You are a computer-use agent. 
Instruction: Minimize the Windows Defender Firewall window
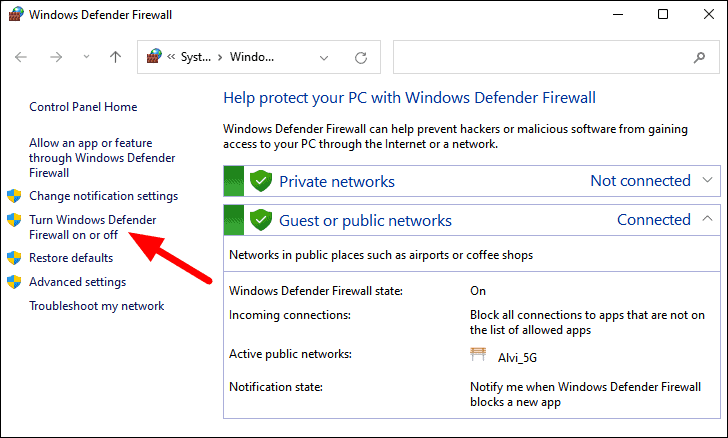(618, 14)
